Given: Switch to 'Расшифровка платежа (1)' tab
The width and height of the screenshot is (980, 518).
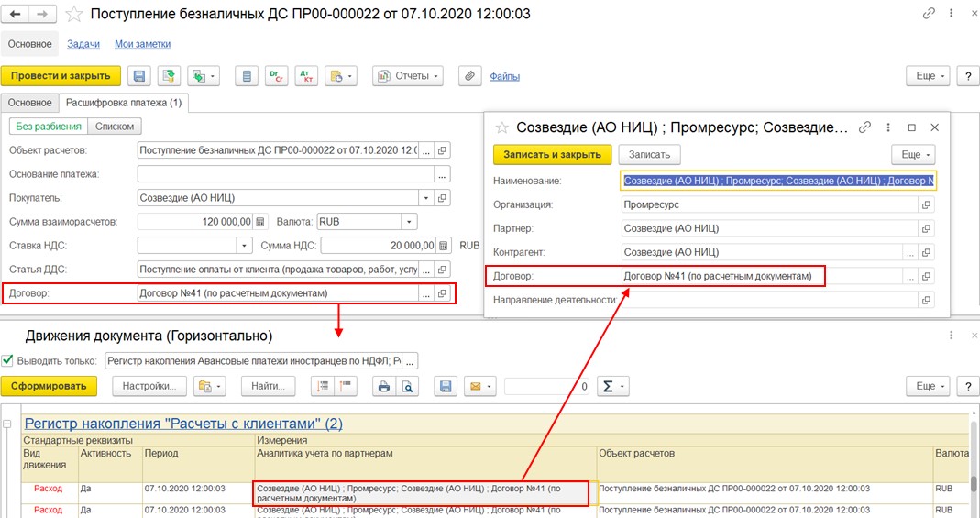Looking at the screenshot, I should pyautogui.click(x=124, y=103).
